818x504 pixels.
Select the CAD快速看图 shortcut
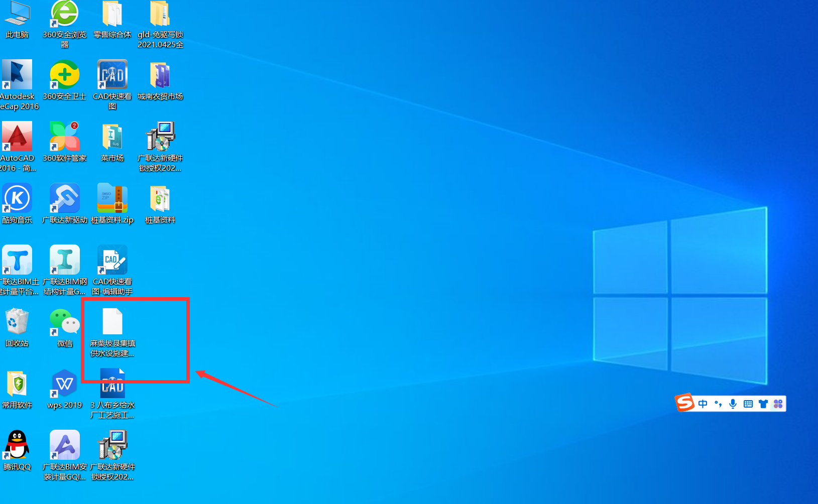[112, 84]
